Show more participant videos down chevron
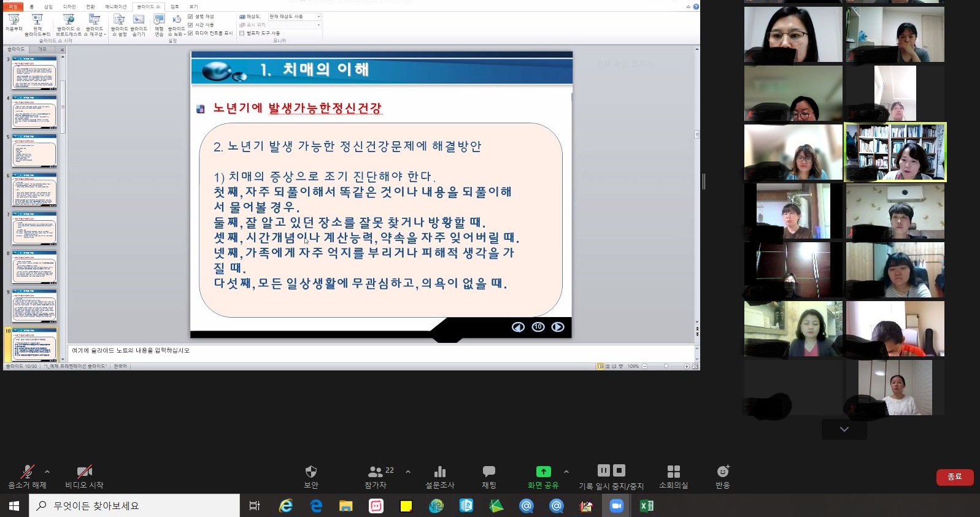The image size is (980, 517). coord(844,429)
